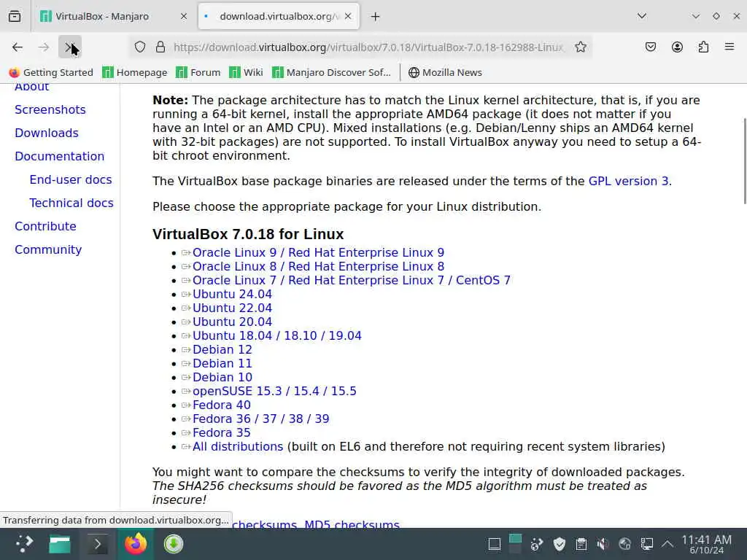Open the Getting Started bookmark
The width and height of the screenshot is (747, 560).
coord(51,72)
